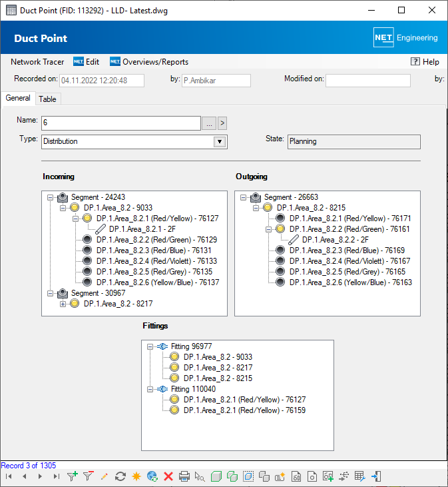Click the document icon with green plus
The image size is (448, 487).
tap(328, 476)
